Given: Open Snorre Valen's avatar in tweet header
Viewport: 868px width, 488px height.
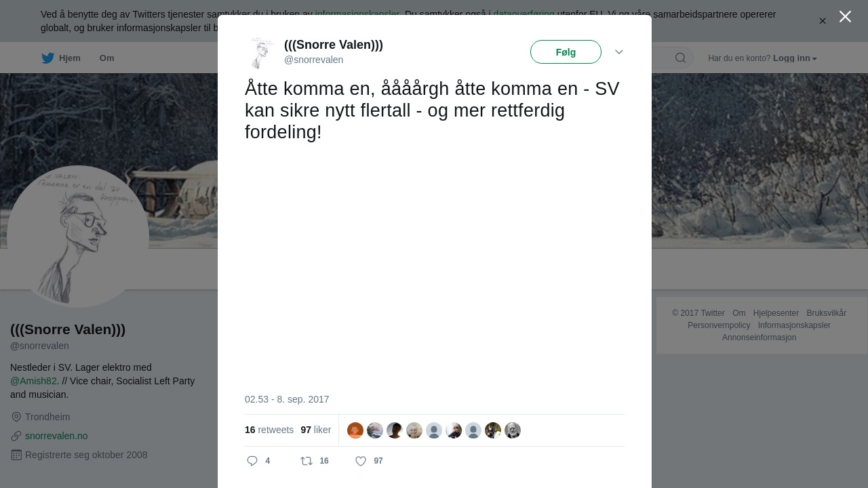Looking at the screenshot, I should [x=260, y=53].
